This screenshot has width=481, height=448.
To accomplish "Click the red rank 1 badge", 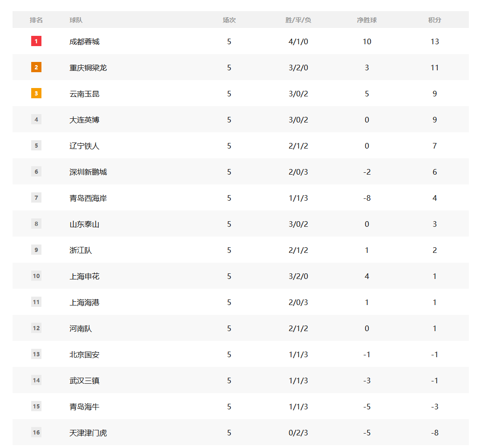I will (36, 41).
